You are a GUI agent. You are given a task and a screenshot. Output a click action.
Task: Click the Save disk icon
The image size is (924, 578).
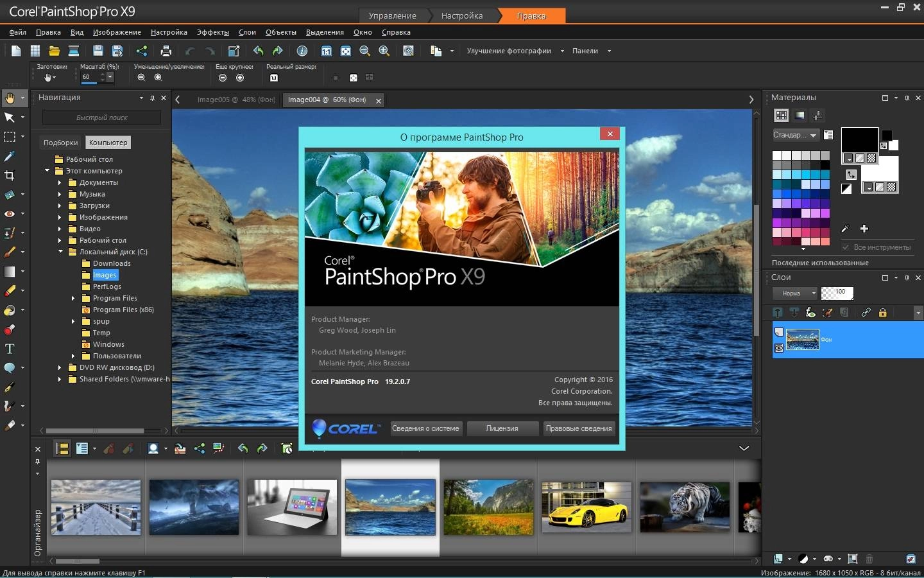(x=98, y=51)
